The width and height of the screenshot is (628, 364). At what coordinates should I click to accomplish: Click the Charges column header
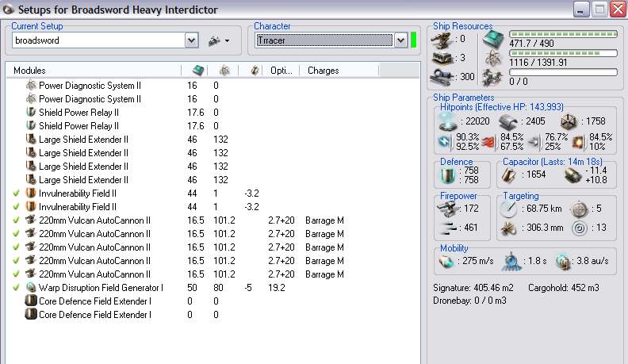coord(324,71)
